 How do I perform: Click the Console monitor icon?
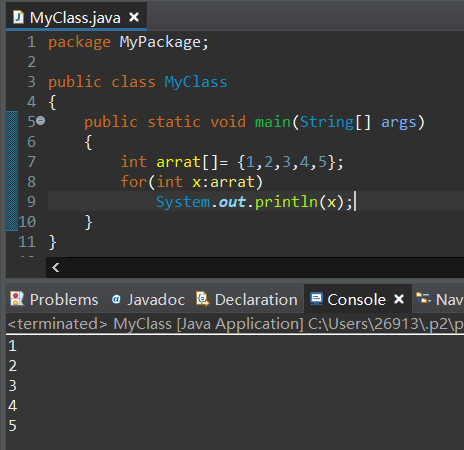coord(316,299)
